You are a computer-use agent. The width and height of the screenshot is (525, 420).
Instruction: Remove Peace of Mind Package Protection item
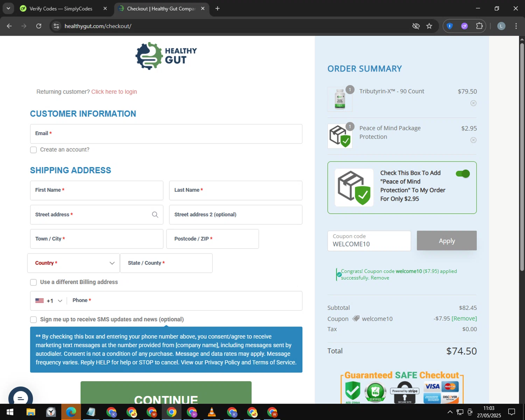473,140
